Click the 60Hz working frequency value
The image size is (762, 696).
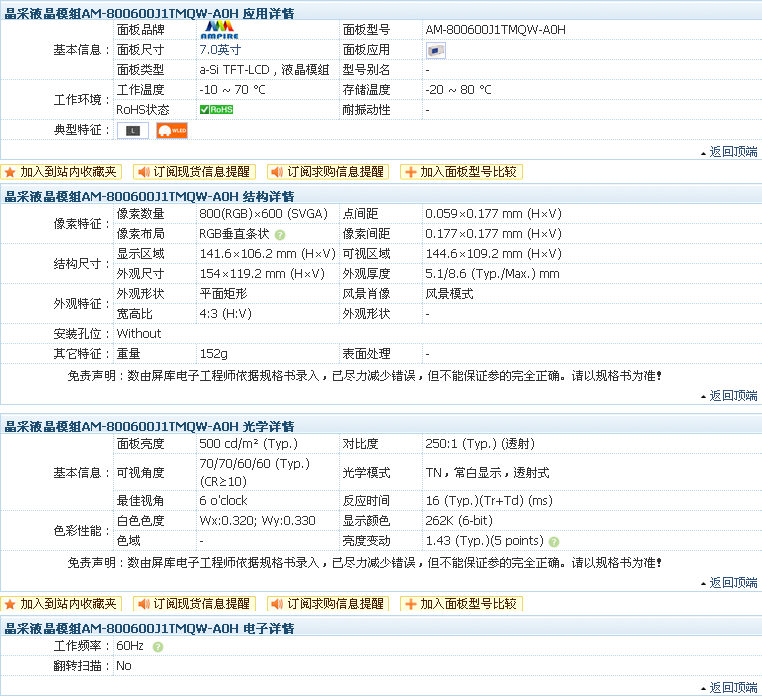click(130, 646)
